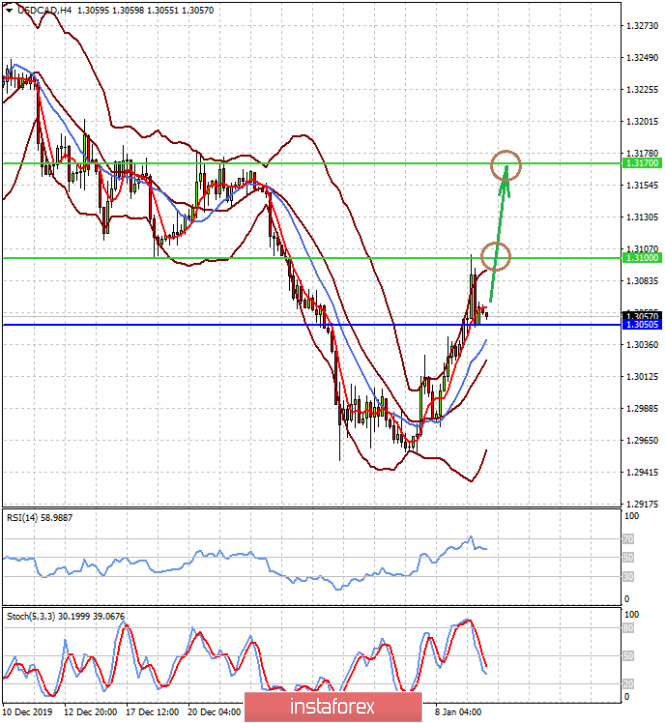Click the 1.32255 price axis label
This screenshot has height=723, width=665.
coord(642,89)
